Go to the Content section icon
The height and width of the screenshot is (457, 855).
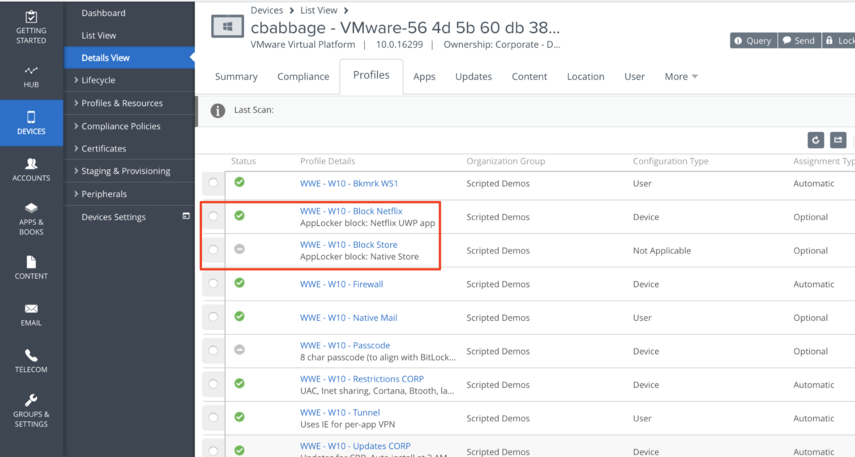coord(31,263)
